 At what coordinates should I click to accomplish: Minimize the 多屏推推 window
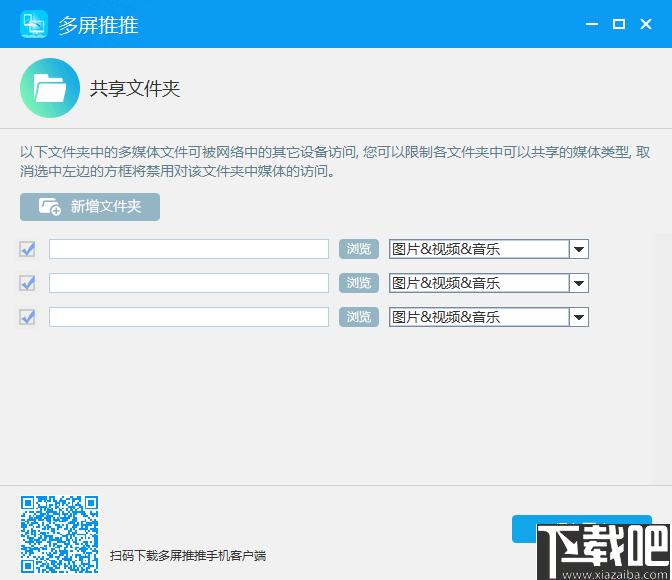(x=592, y=24)
